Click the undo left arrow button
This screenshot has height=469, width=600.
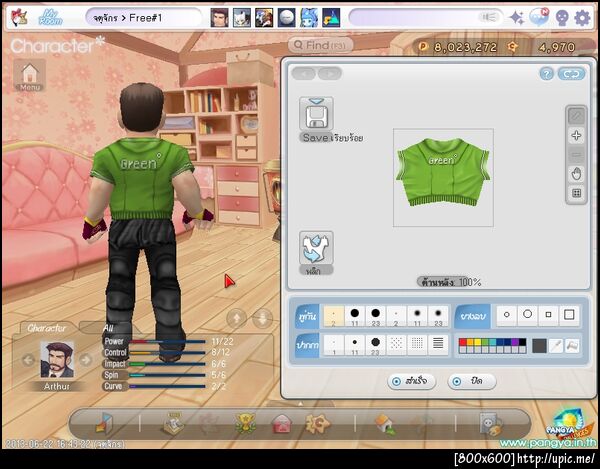point(304,73)
